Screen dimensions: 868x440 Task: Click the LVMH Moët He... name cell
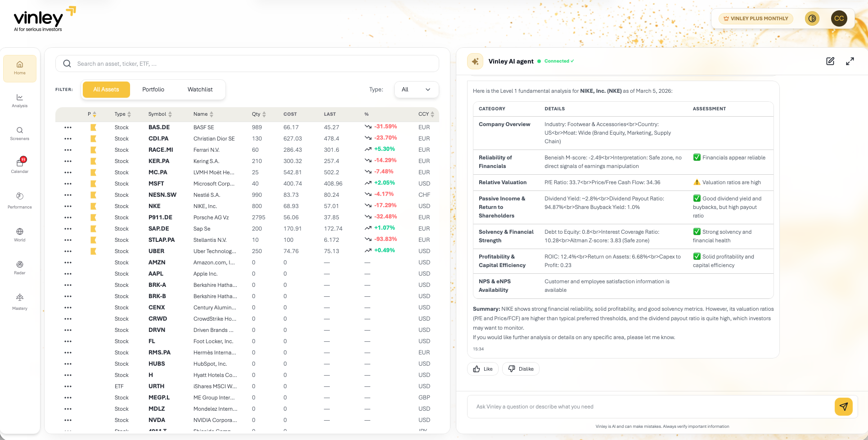(x=214, y=172)
